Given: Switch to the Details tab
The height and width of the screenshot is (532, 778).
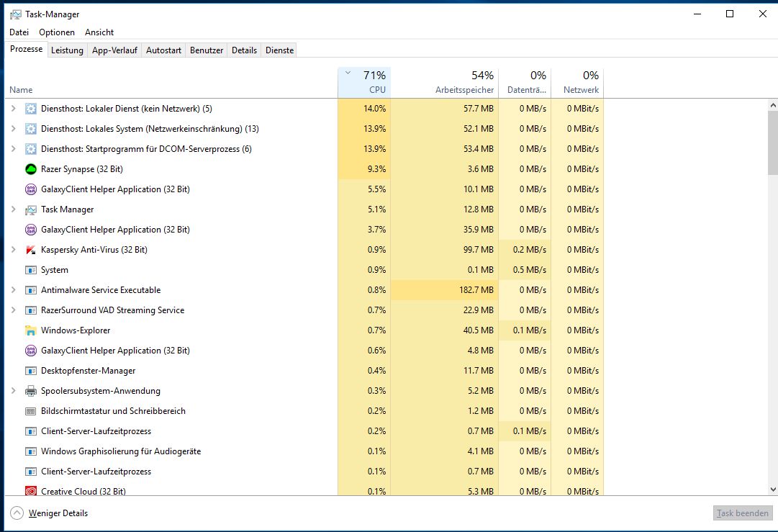Looking at the screenshot, I should coord(244,50).
